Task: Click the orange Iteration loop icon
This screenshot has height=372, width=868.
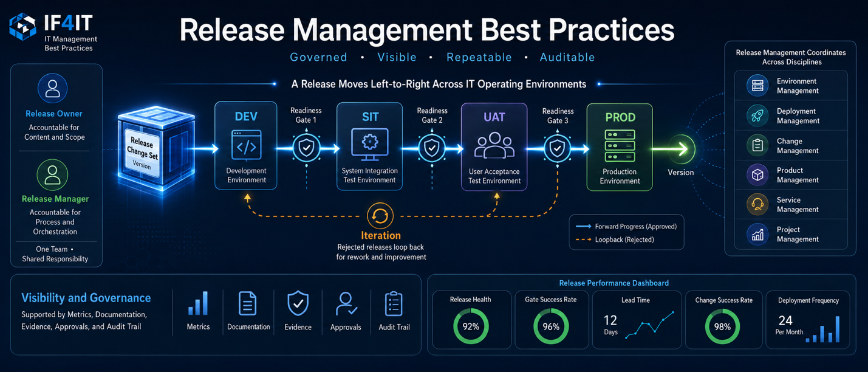Action: click(x=380, y=216)
